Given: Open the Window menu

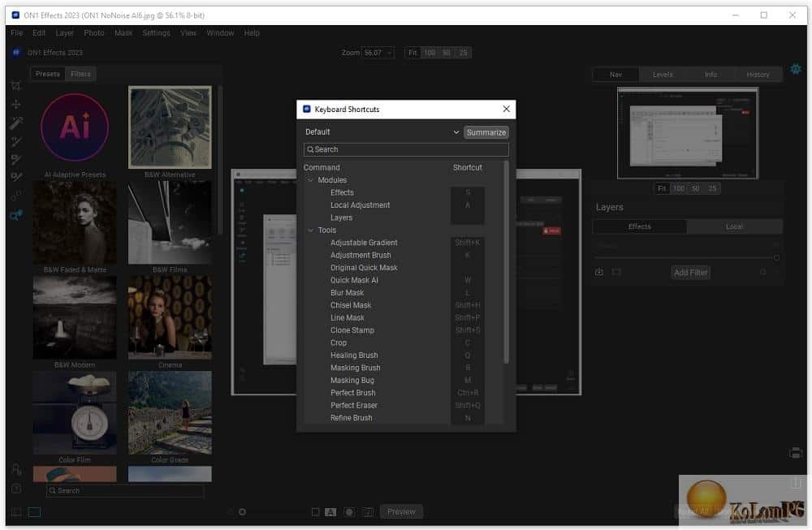Looking at the screenshot, I should (220, 32).
